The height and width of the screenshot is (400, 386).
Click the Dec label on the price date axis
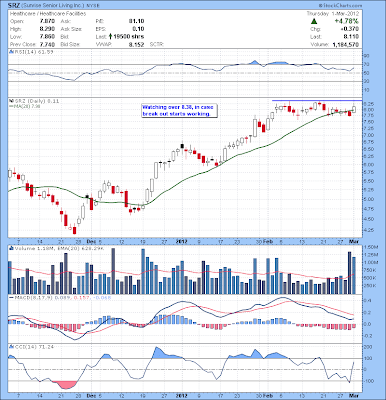click(90, 241)
